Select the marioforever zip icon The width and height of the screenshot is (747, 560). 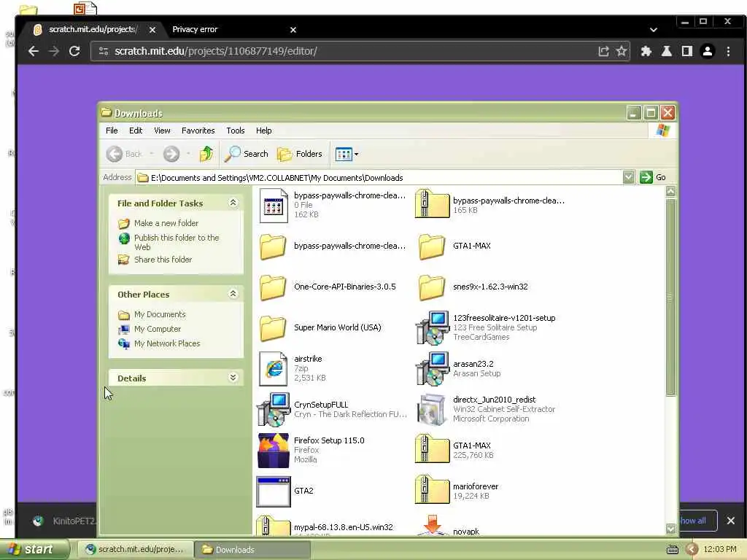pos(432,489)
